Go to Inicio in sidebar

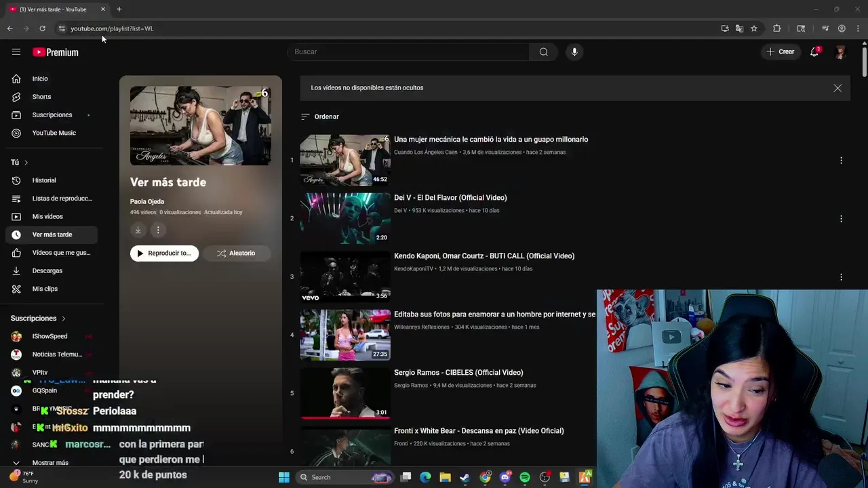coord(52,79)
